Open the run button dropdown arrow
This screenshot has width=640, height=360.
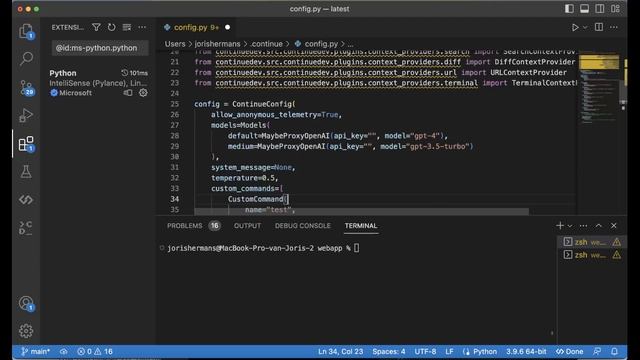[x=585, y=27]
